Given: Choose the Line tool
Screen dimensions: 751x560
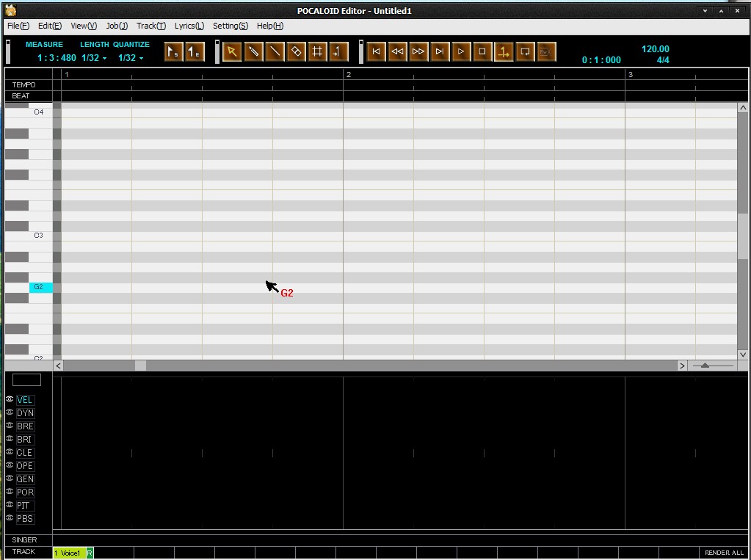Looking at the screenshot, I should [x=275, y=51].
